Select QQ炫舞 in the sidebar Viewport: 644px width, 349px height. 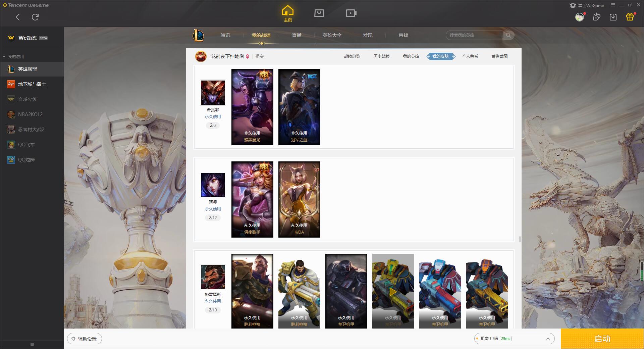32,160
